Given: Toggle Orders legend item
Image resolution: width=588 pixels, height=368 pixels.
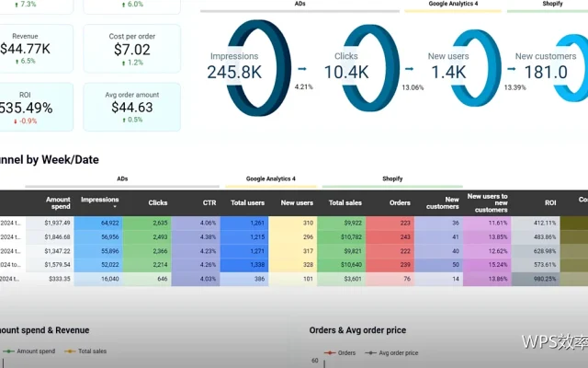Looking at the screenshot, I should click(340, 353).
